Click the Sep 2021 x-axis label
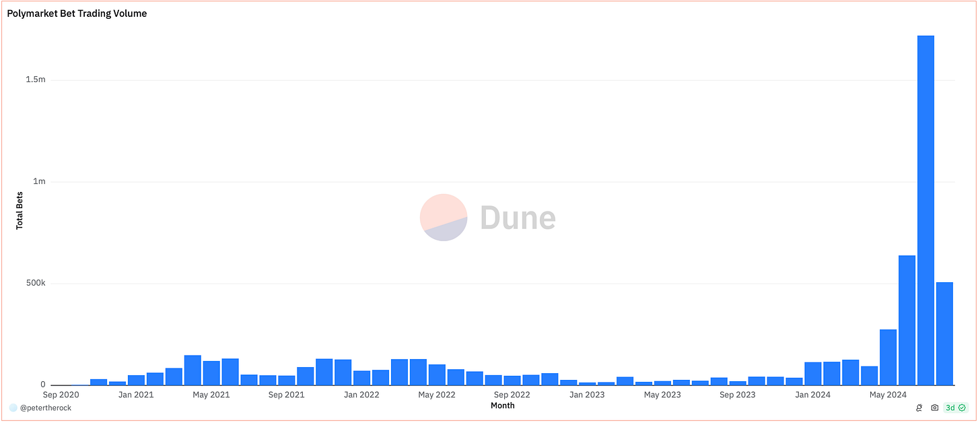This screenshot has height=423, width=980. click(x=286, y=395)
